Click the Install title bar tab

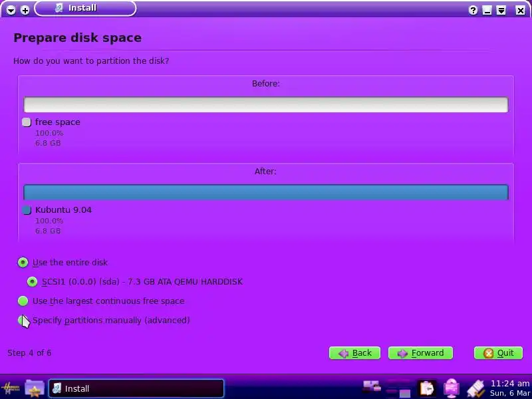[x=85, y=8]
